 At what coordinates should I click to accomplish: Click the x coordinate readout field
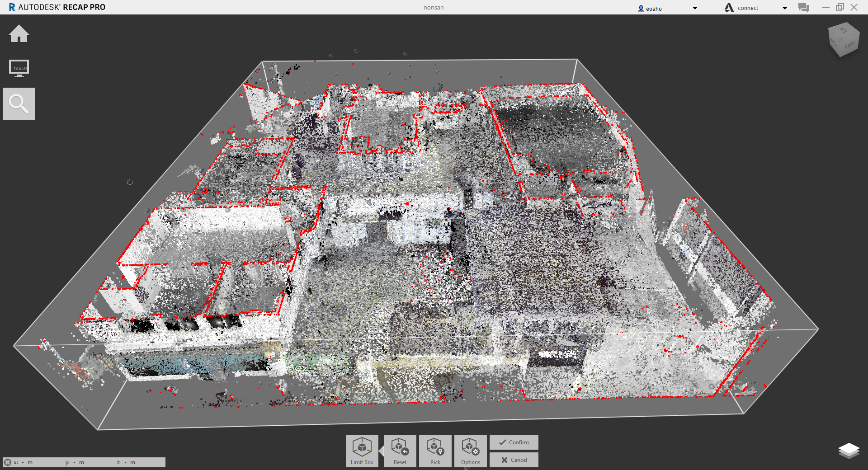pyautogui.click(x=24, y=462)
